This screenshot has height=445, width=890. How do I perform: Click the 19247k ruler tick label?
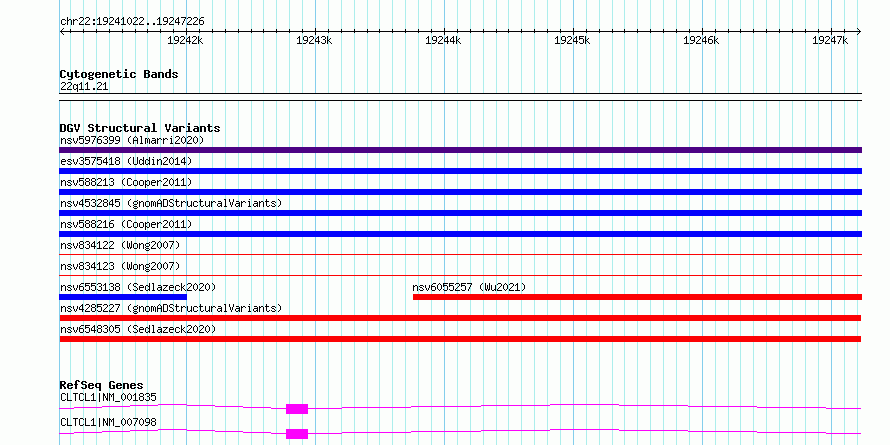[x=830, y=40]
